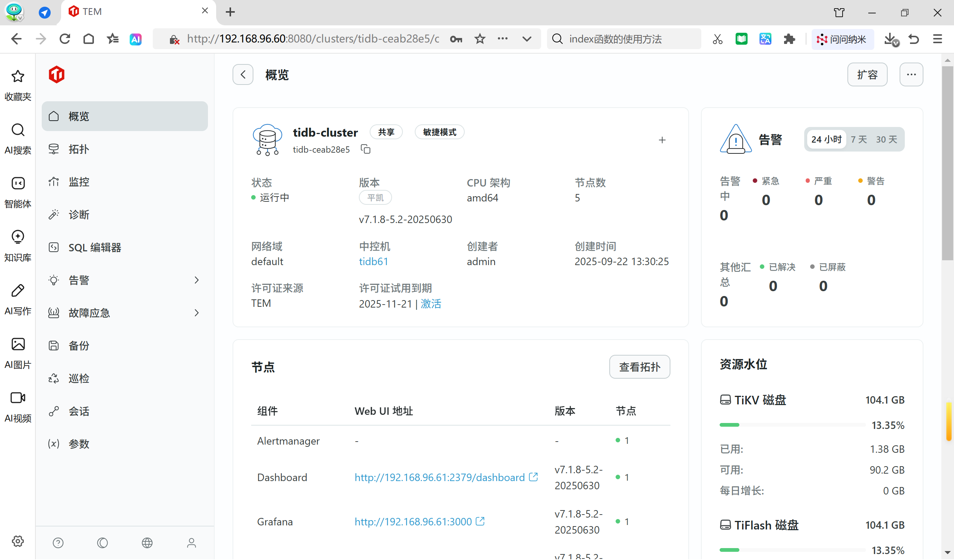This screenshot has width=954, height=560.
Task: Open the extensions puzzle icon
Action: (x=789, y=39)
